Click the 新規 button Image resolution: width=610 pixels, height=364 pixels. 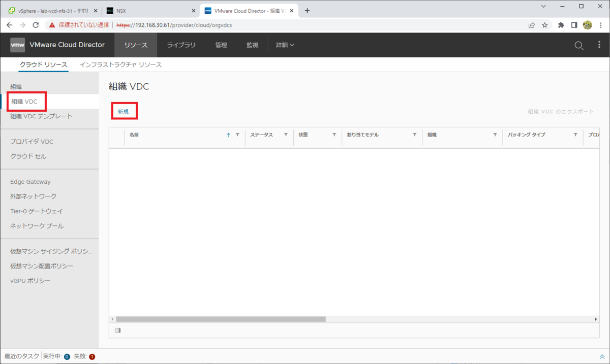(124, 112)
